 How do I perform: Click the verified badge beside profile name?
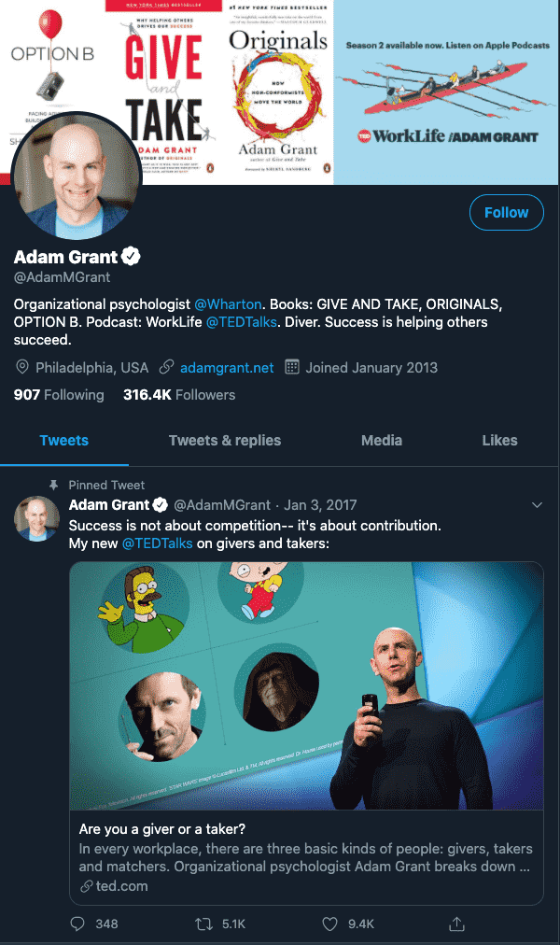pyautogui.click(x=133, y=257)
